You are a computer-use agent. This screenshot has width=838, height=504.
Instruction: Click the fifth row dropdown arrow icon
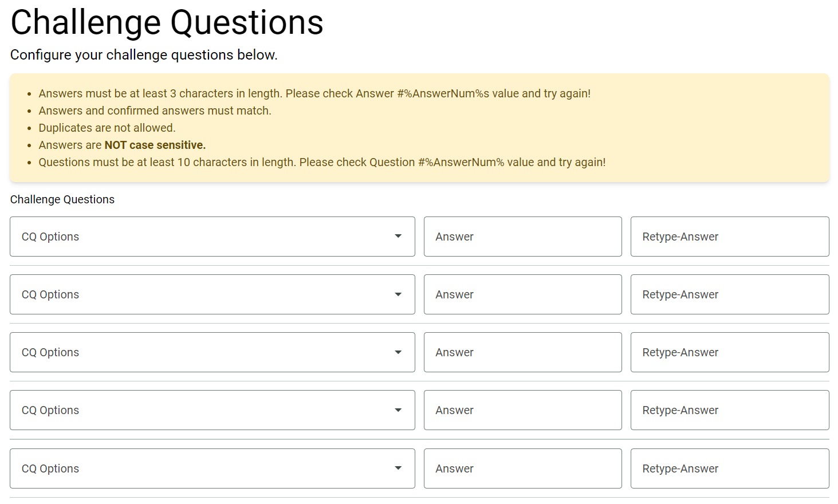[x=398, y=468]
